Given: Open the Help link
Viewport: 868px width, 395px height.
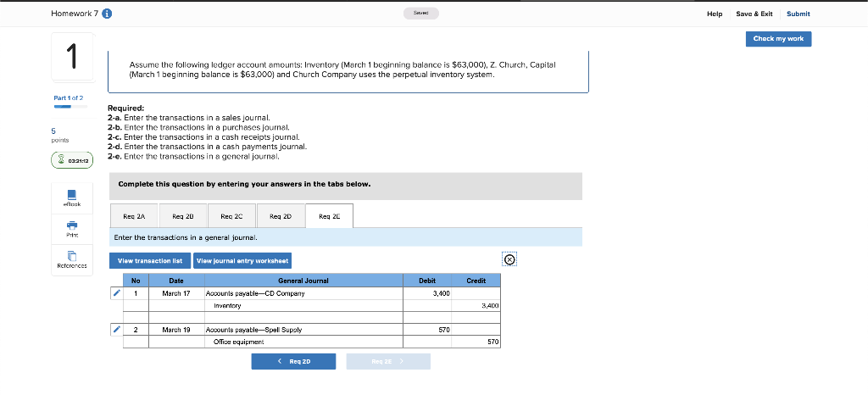Looking at the screenshot, I should [x=715, y=14].
